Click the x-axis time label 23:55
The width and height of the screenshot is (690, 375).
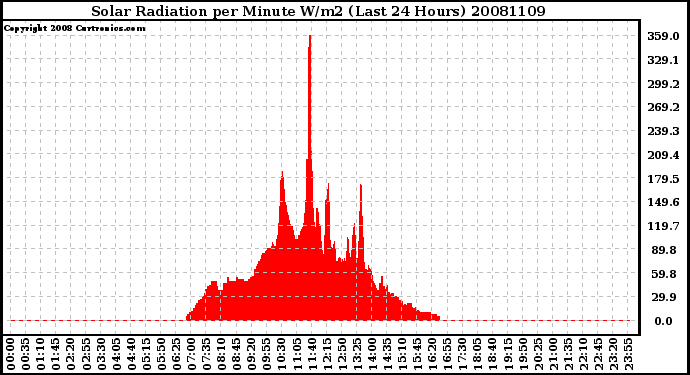tap(628, 354)
